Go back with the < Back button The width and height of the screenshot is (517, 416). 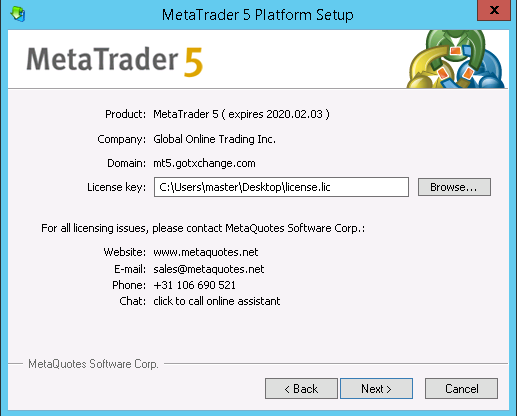pyautogui.click(x=301, y=389)
